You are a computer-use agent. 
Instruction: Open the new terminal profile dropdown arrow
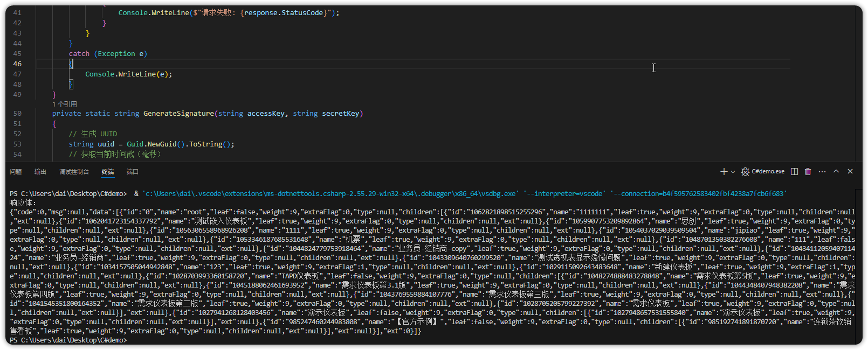pyautogui.click(x=733, y=172)
